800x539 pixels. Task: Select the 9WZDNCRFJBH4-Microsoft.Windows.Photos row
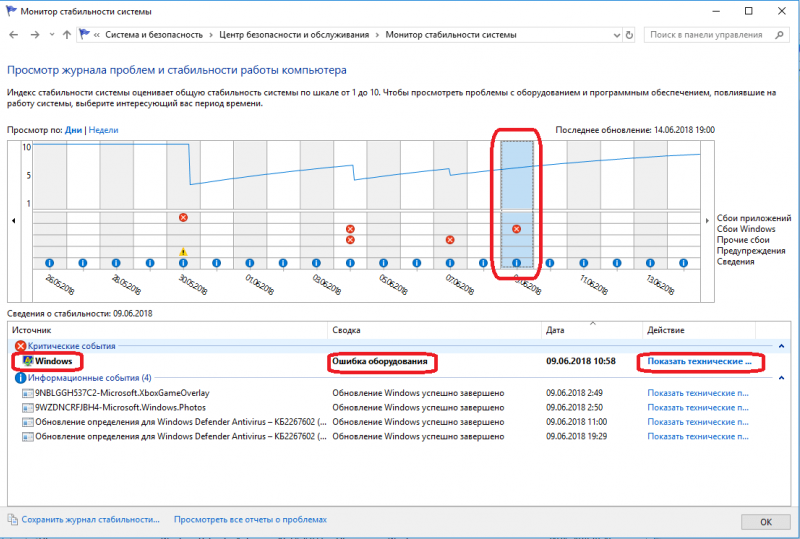coord(399,407)
